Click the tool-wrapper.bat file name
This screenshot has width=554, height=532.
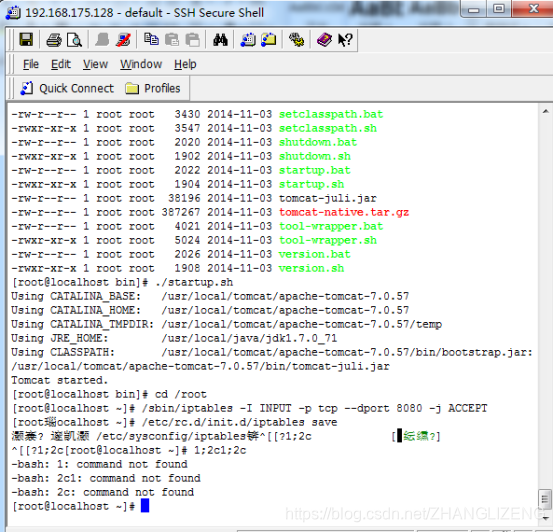click(331, 226)
